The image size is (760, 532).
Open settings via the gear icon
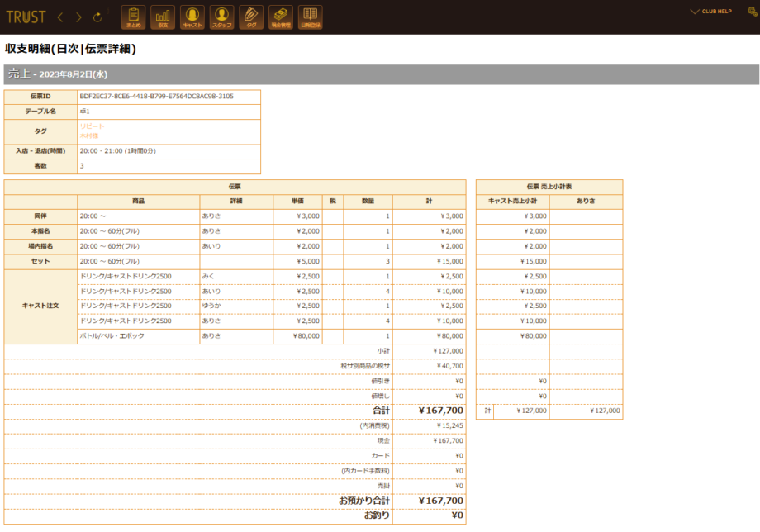click(x=753, y=11)
